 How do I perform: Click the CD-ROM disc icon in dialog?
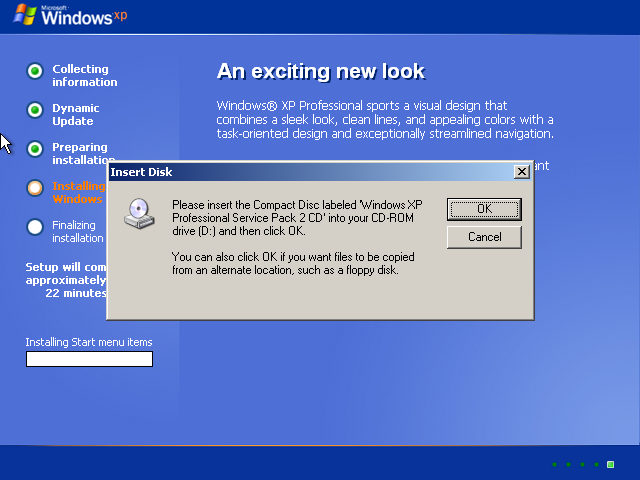click(x=138, y=212)
